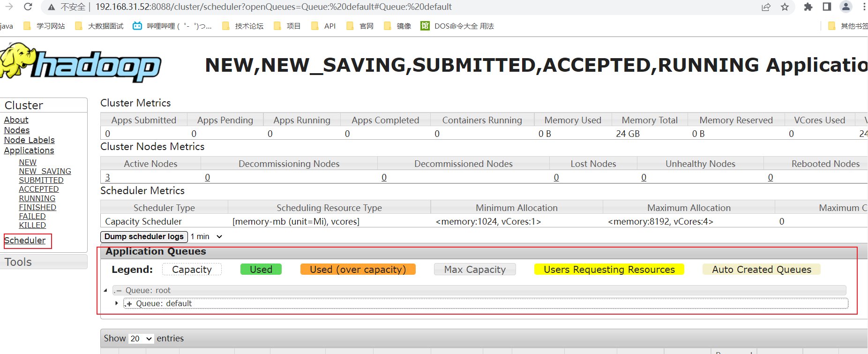Expand the Queue: default tree arrow
Screen dimensions: 868x354
coord(117,303)
